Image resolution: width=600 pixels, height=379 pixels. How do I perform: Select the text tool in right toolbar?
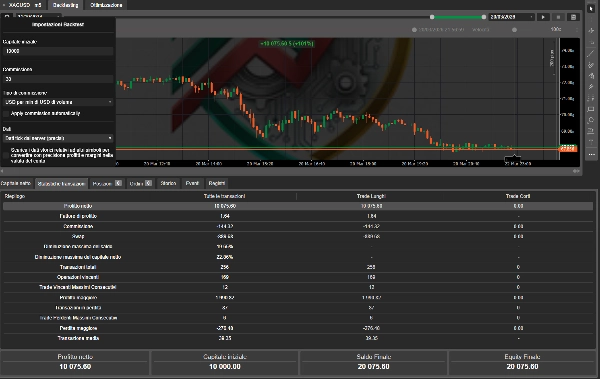[x=591, y=142]
